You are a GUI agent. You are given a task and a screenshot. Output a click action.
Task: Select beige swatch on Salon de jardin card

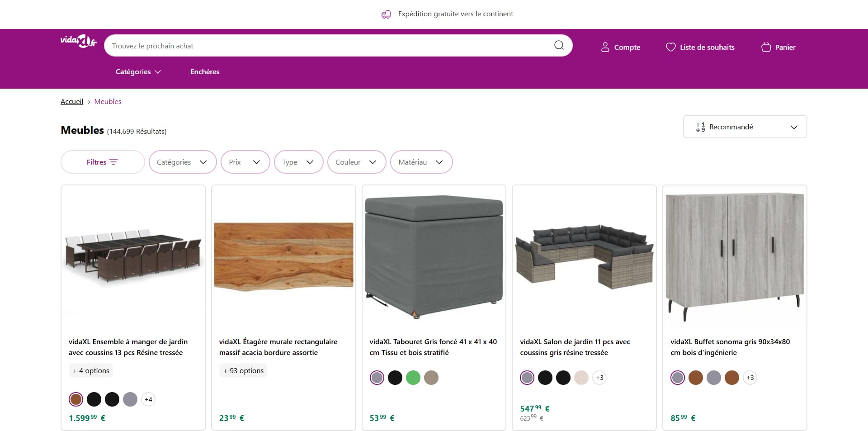[x=581, y=378]
